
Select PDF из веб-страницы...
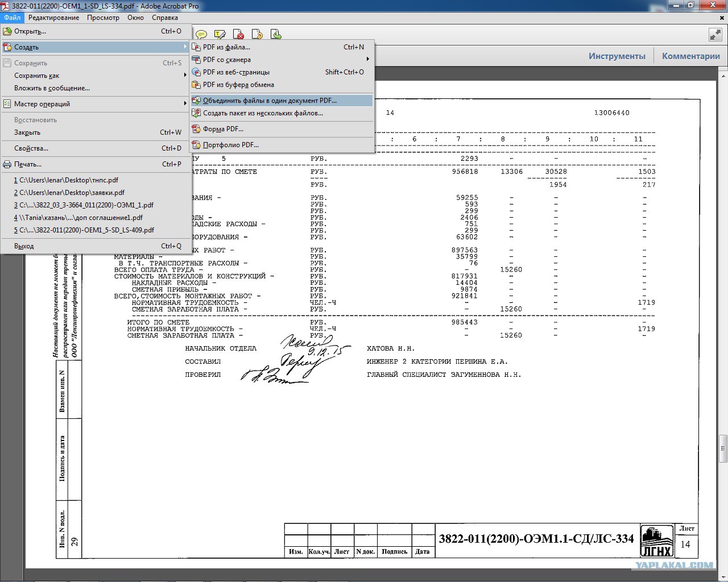[x=282, y=72]
